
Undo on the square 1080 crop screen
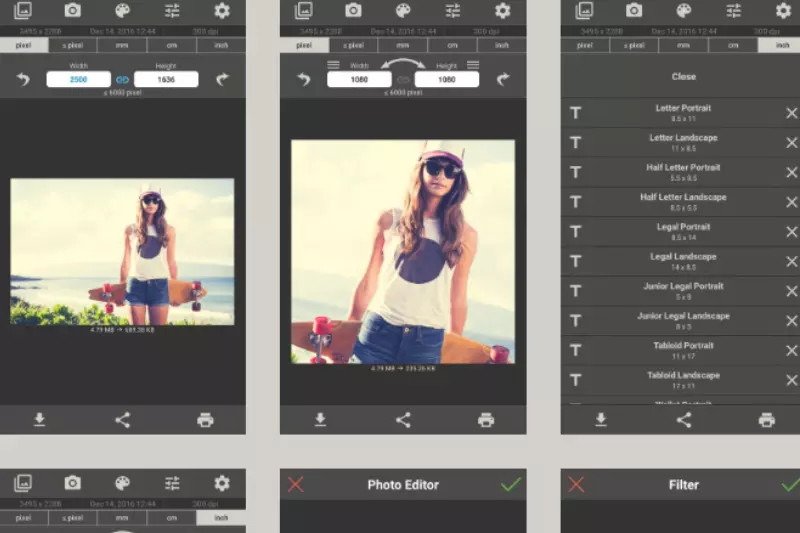coord(304,79)
